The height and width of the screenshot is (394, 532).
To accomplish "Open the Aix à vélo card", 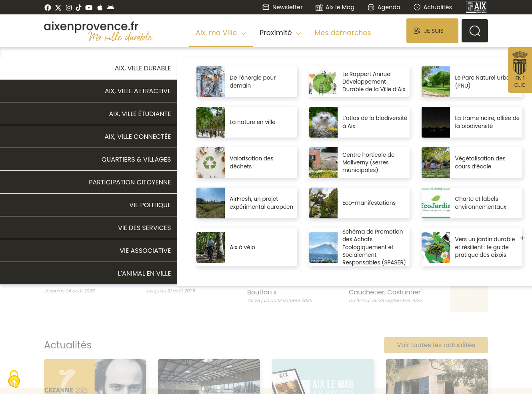I will click(246, 247).
